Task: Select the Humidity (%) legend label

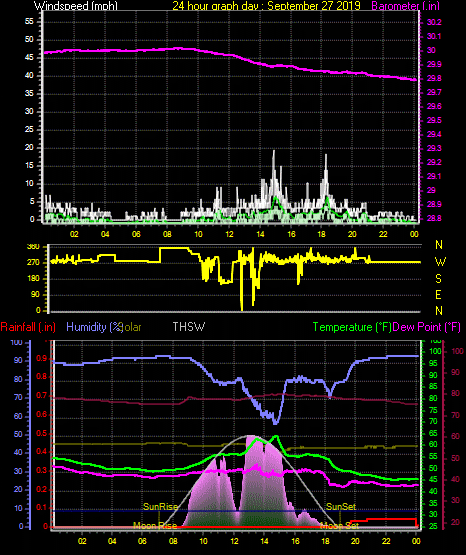Action: coord(94,327)
